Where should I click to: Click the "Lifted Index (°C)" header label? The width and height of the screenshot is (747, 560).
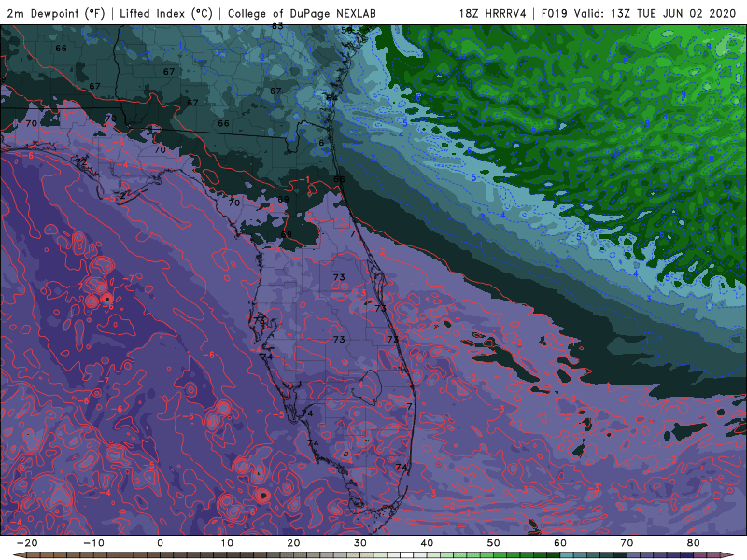click(x=166, y=13)
